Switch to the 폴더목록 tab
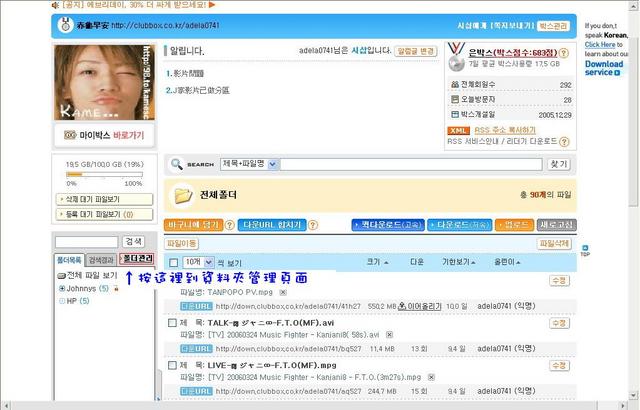Viewport: 640px width, 410px height. [69, 260]
